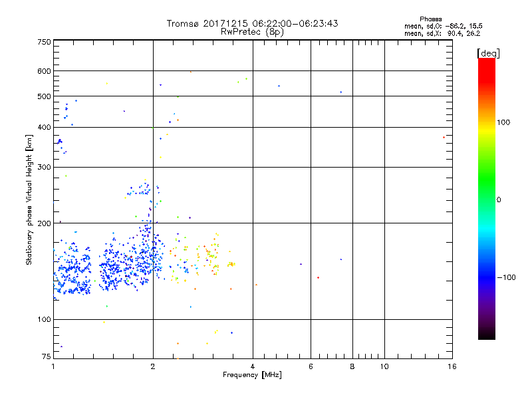Click the height axis '100' tick label
The height and width of the screenshot is (399, 532).
[44, 320]
